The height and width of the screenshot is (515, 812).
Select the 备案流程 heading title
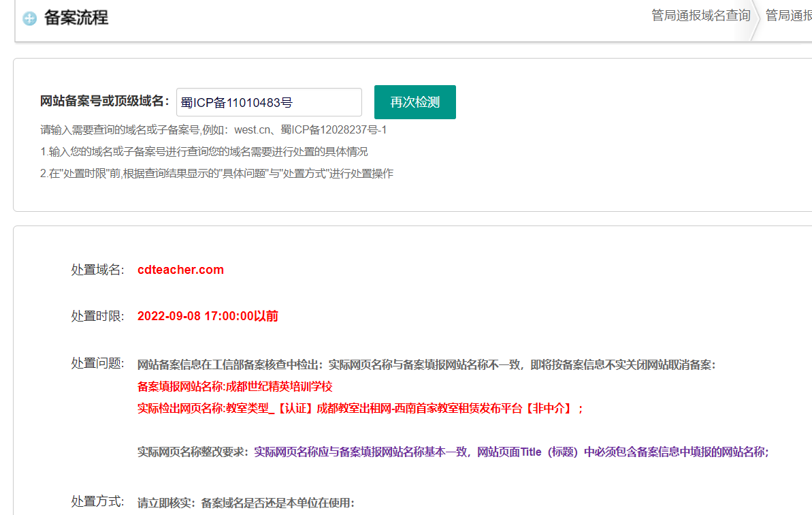(76, 18)
